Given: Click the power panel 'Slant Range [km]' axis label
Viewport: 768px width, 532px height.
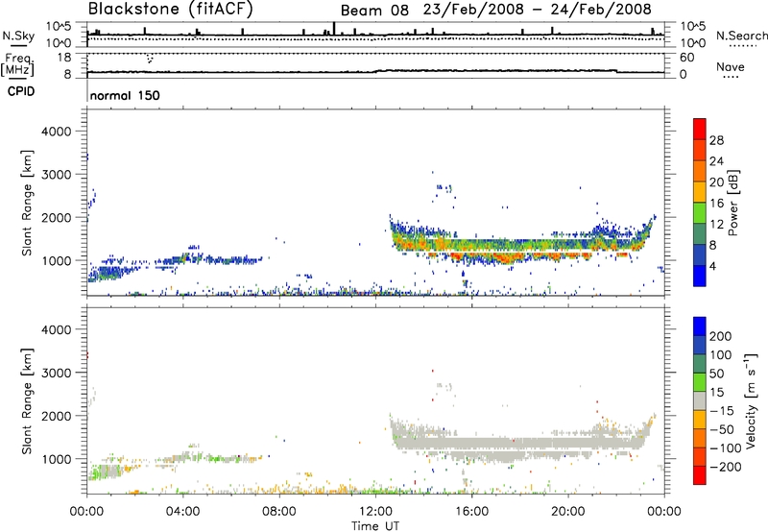Looking at the screenshot, I should pos(27,203).
